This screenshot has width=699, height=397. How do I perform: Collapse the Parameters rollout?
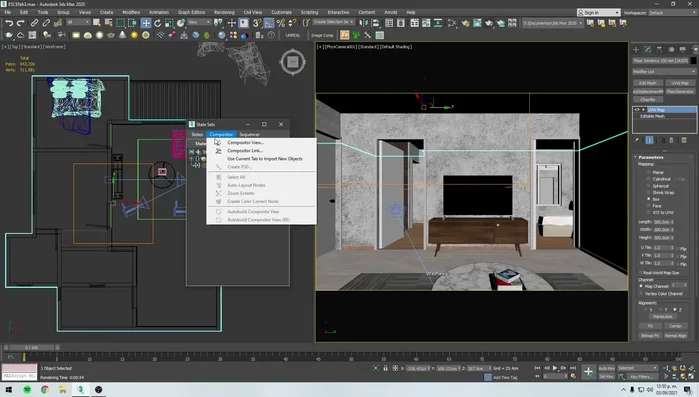coord(650,157)
